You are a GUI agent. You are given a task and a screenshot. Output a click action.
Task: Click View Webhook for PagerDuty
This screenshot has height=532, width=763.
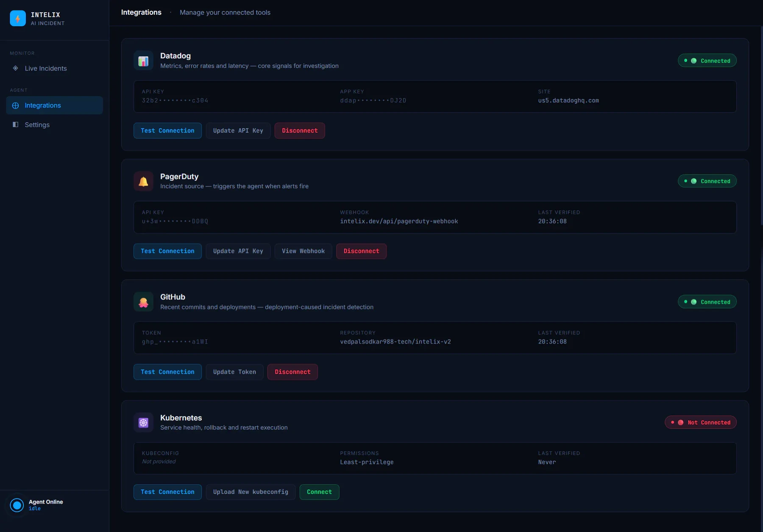coord(304,251)
